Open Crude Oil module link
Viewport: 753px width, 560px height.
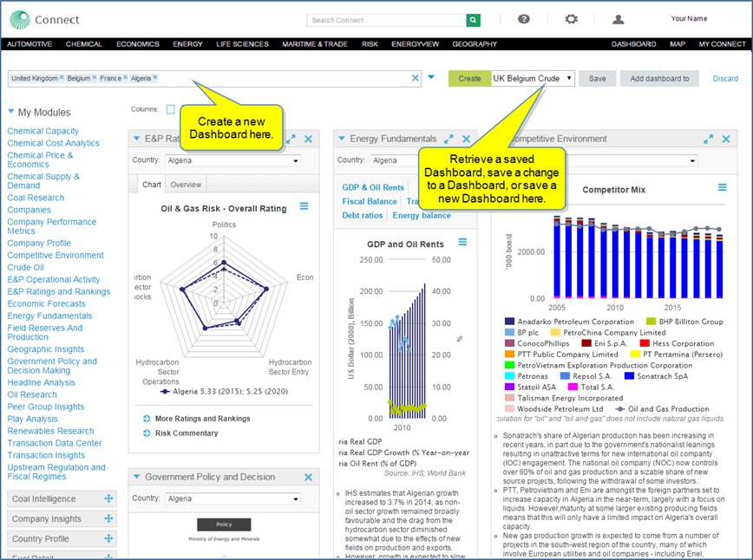[x=25, y=267]
